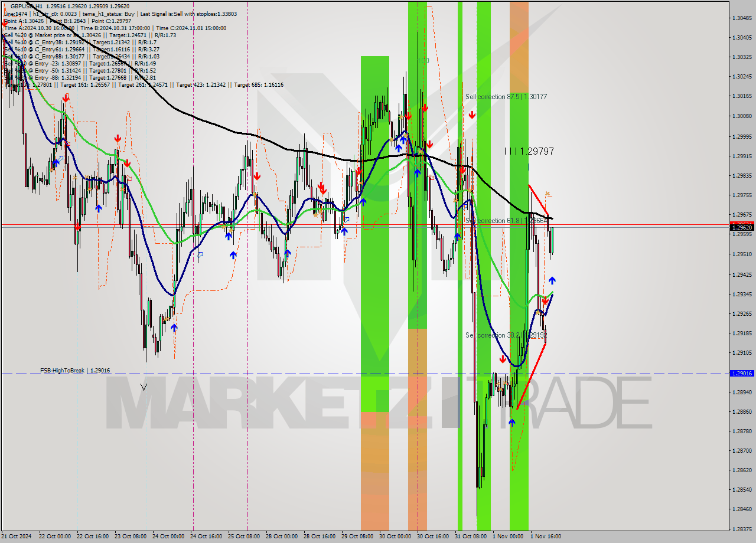
Task: Click the 1.29510 price axis label
Action: coord(742,254)
